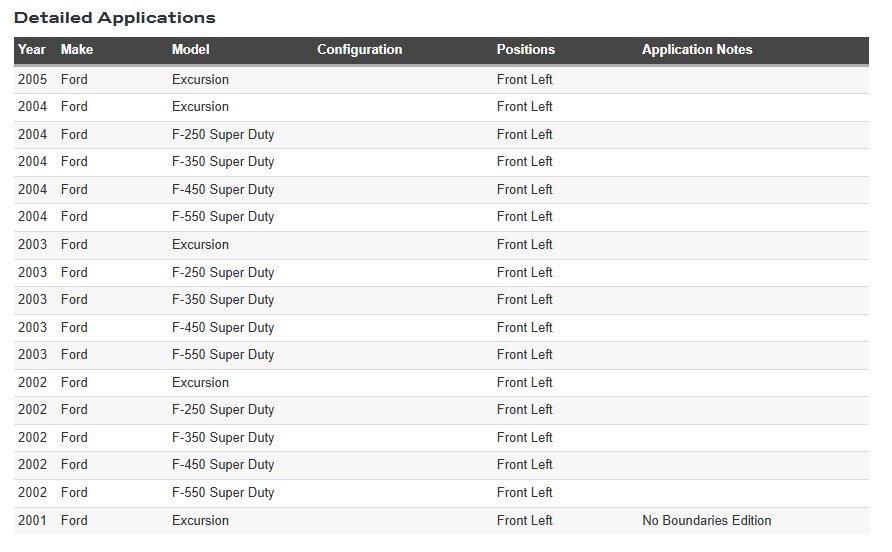Select the 2003 F-250 Super Duty model
This screenshot has width=892, height=552.
point(223,272)
